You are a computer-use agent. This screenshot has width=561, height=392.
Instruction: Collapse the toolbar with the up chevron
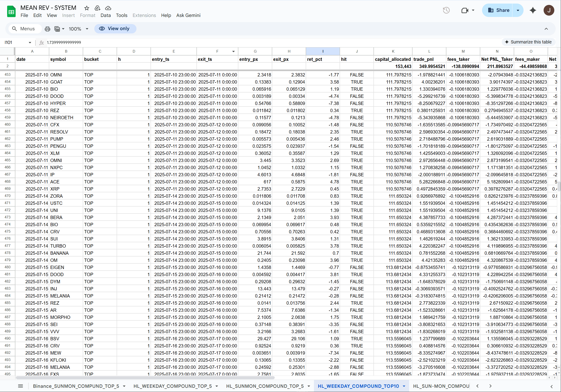tap(546, 29)
